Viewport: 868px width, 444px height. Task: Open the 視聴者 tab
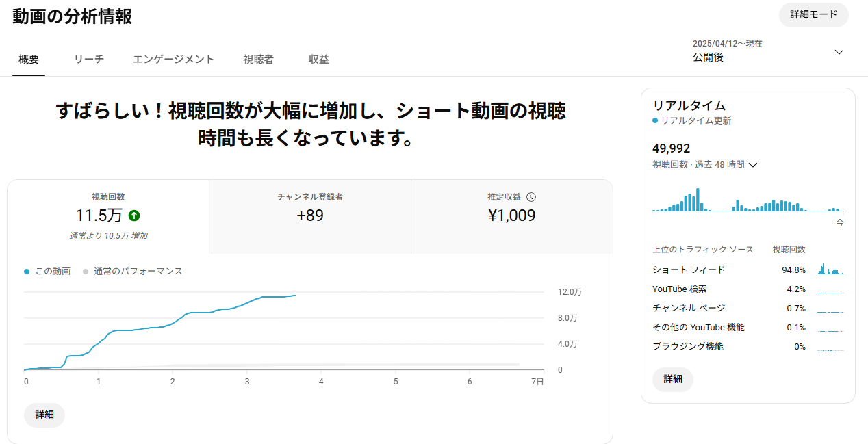click(x=259, y=60)
